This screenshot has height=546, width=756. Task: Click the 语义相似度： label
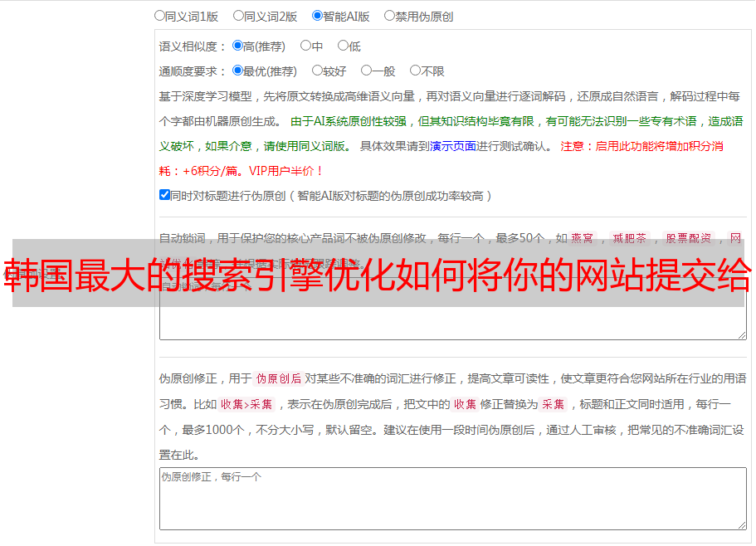[193, 46]
